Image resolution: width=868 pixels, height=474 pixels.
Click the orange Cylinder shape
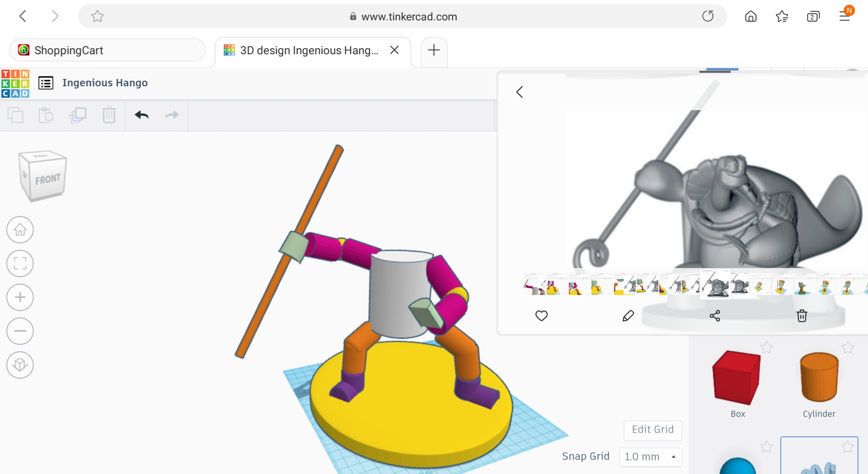(819, 377)
